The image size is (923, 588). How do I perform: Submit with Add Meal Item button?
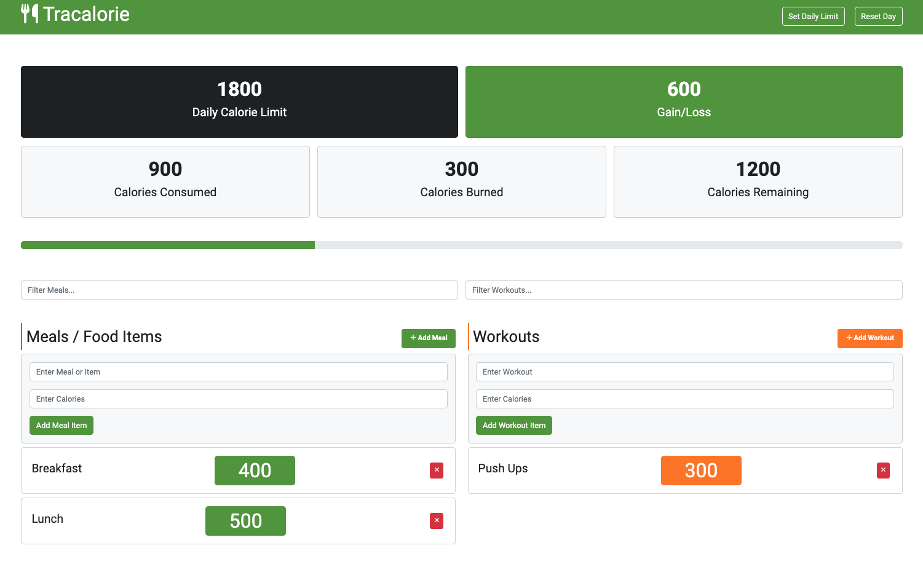[x=61, y=426]
